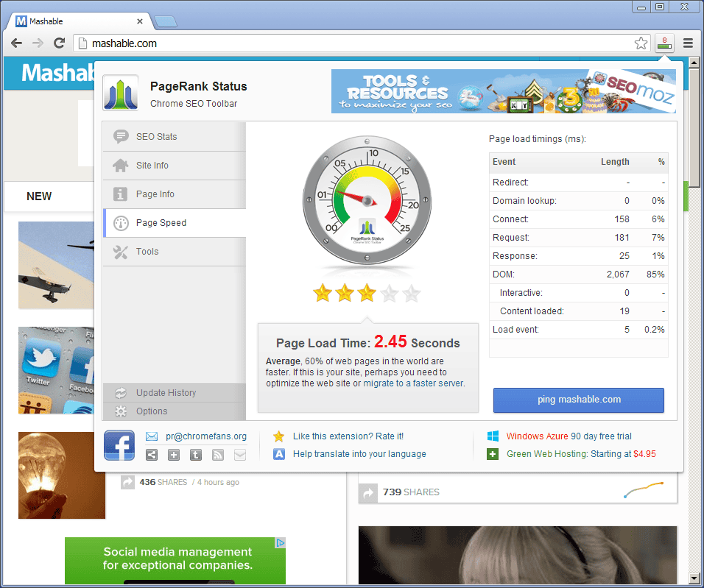Click the translate 'A' icon

tap(279, 454)
